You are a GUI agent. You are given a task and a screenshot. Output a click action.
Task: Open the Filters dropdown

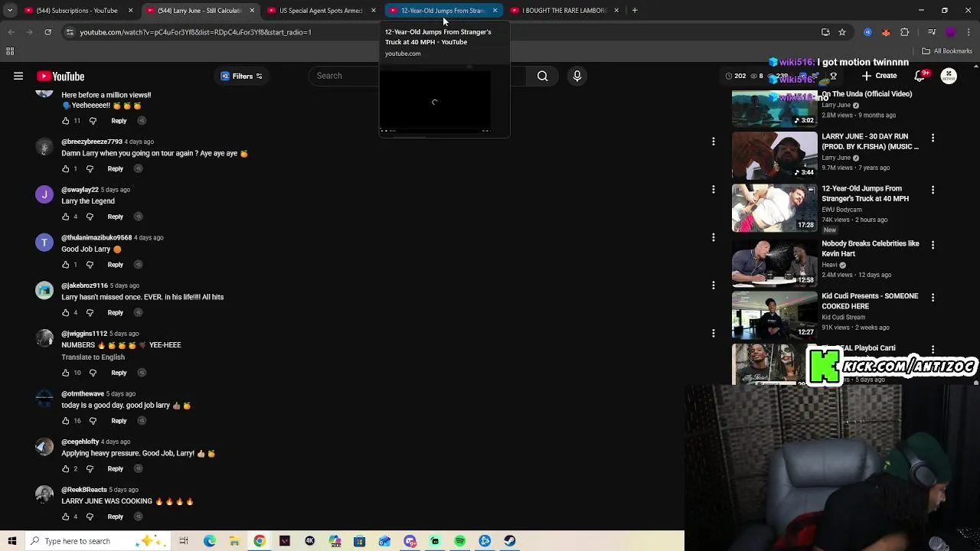[x=242, y=76]
